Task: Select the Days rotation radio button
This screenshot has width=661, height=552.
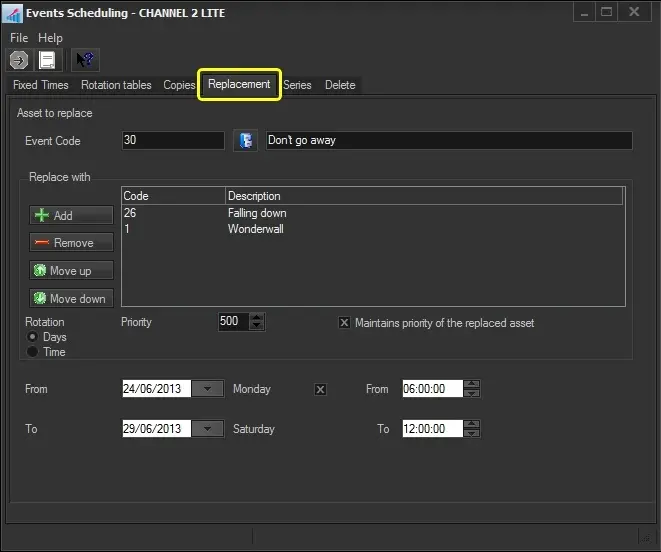Action: pyautogui.click(x=33, y=338)
